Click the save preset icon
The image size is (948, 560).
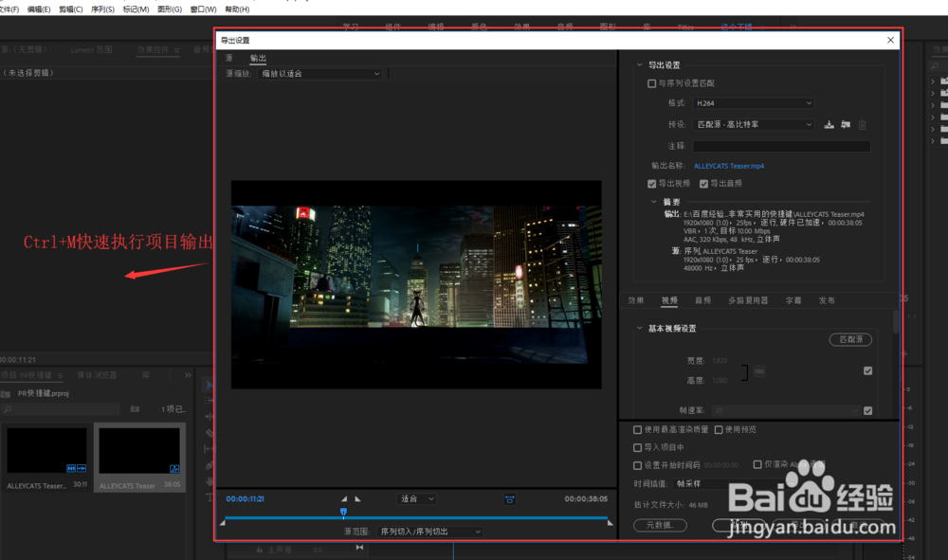[x=829, y=124]
